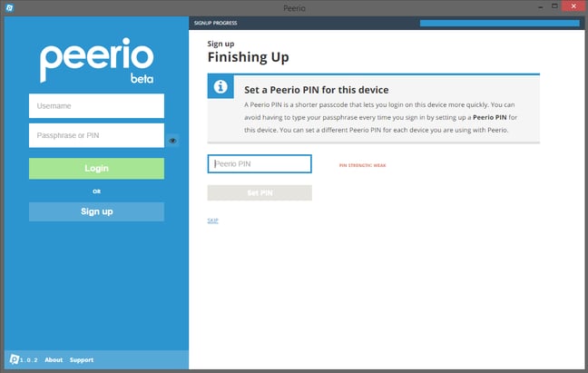
Task: Focus the Username field
Action: tap(96, 105)
